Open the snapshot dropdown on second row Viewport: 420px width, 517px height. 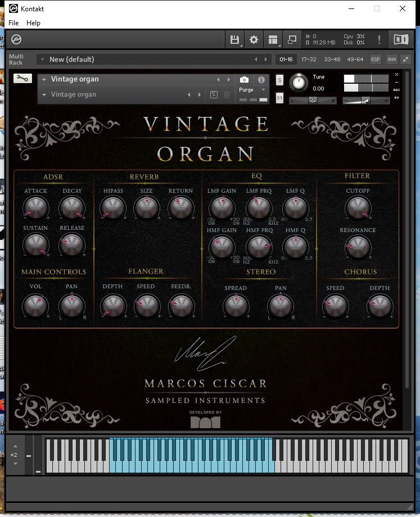pyautogui.click(x=44, y=94)
